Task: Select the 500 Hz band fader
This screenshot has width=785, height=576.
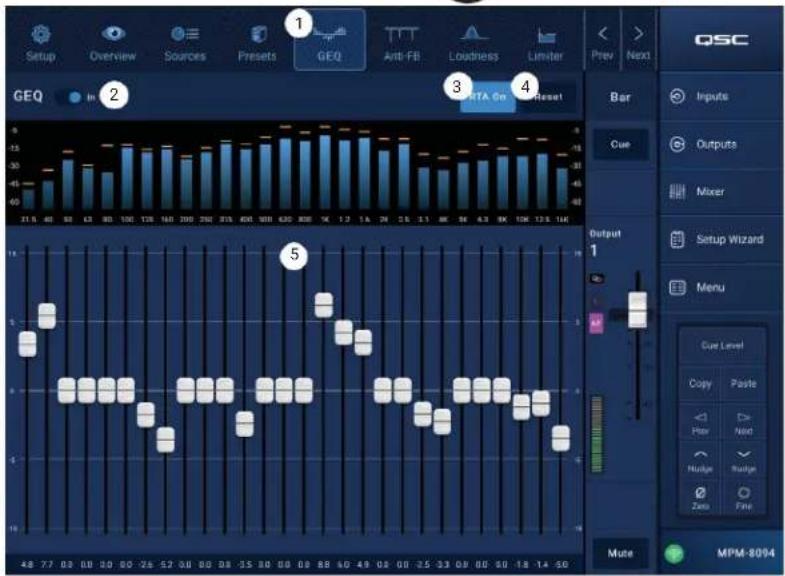Action: [x=264, y=390]
